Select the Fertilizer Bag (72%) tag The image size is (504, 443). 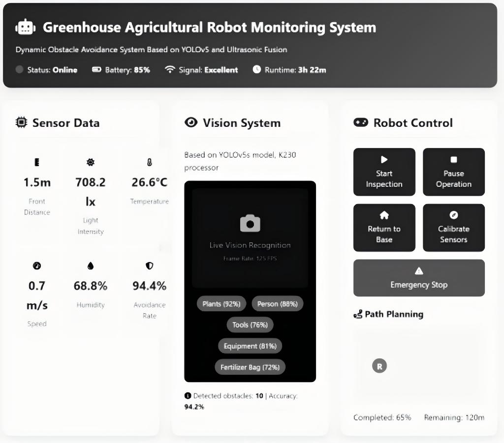[x=250, y=367]
